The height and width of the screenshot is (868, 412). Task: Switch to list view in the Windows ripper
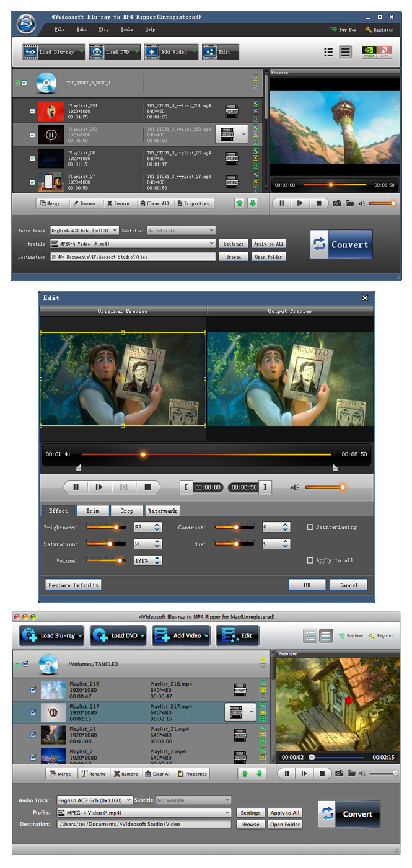point(329,52)
